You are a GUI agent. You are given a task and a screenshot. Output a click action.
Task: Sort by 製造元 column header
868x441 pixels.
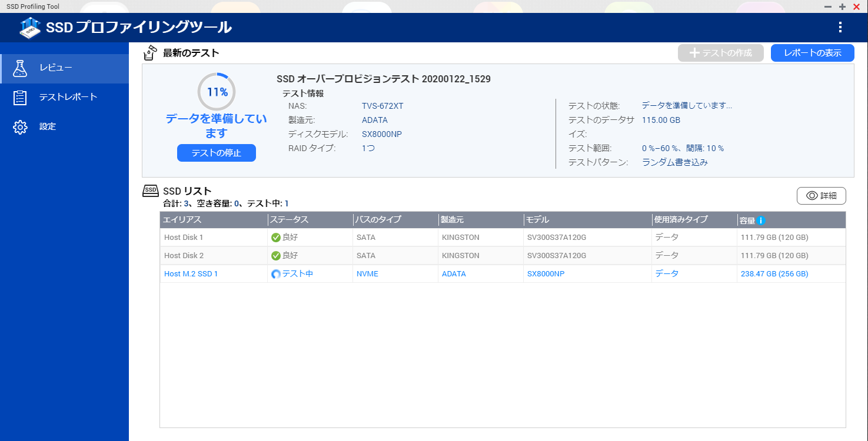481,220
